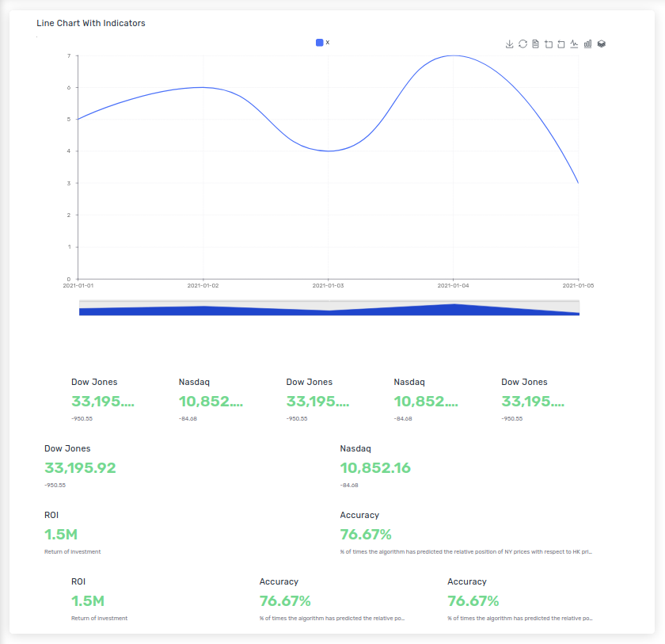The width and height of the screenshot is (665, 644).
Task: Restore the chart with refresh icon
Action: 522,44
